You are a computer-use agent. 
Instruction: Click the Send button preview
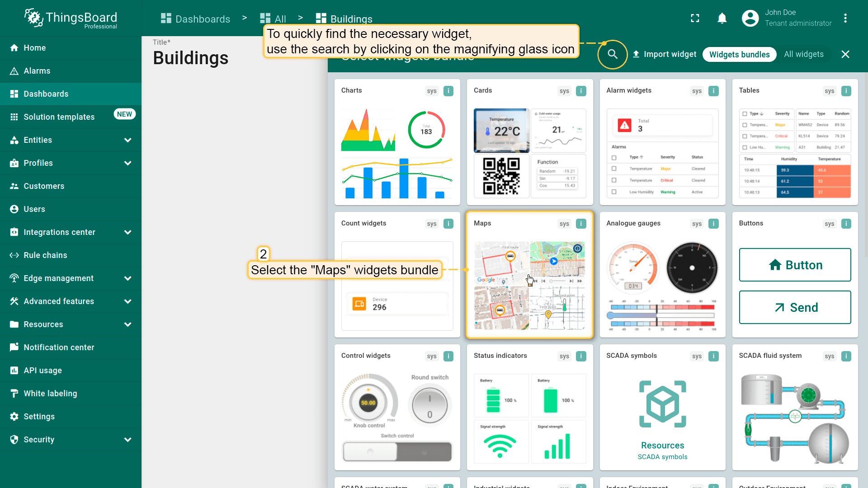[795, 307]
